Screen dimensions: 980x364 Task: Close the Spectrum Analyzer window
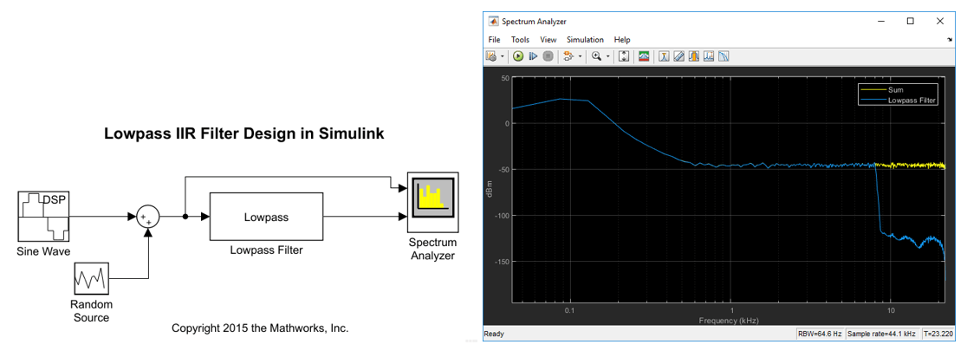[939, 22]
